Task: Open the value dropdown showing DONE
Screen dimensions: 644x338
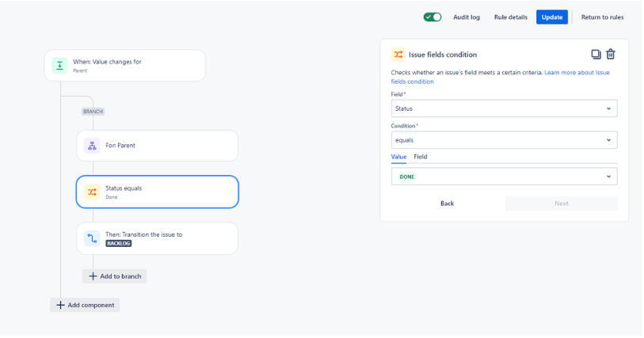Action: (504, 177)
